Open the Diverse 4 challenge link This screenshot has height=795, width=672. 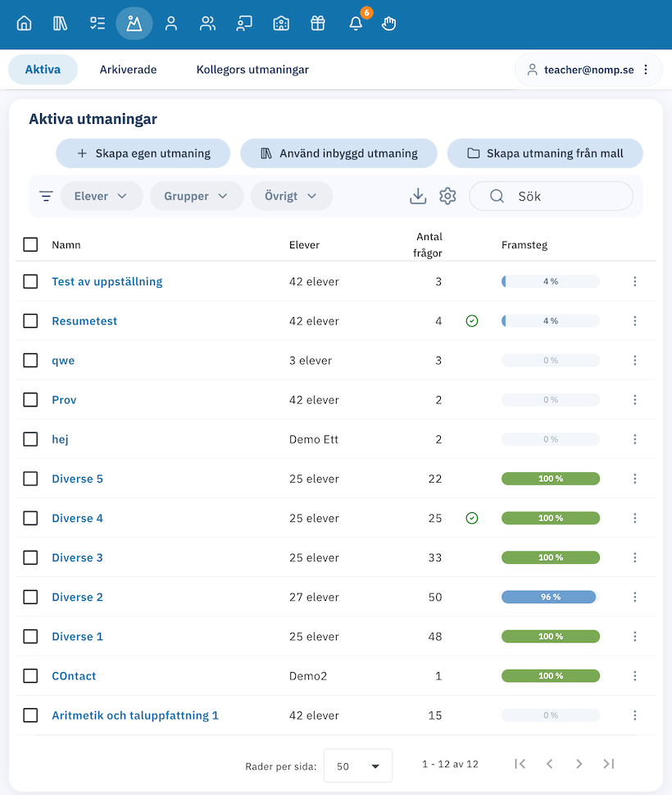78,518
